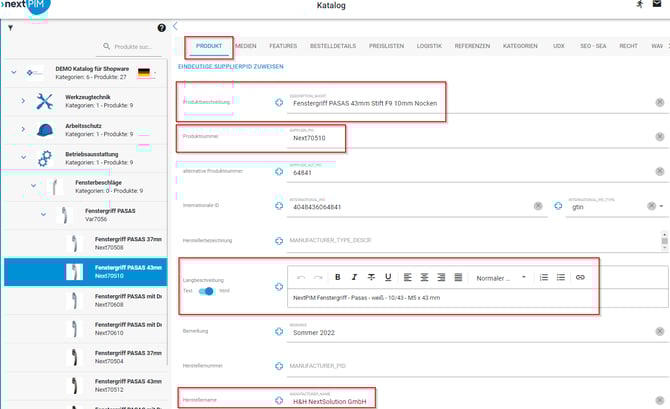The height and width of the screenshot is (409, 670).
Task: Clear the Next70510 product number field
Action: point(660,137)
